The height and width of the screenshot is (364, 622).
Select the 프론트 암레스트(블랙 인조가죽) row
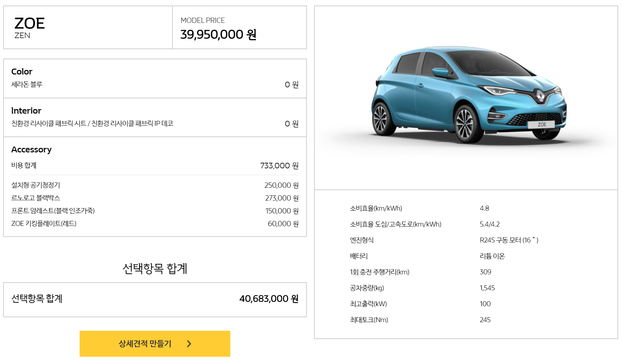coord(155,211)
